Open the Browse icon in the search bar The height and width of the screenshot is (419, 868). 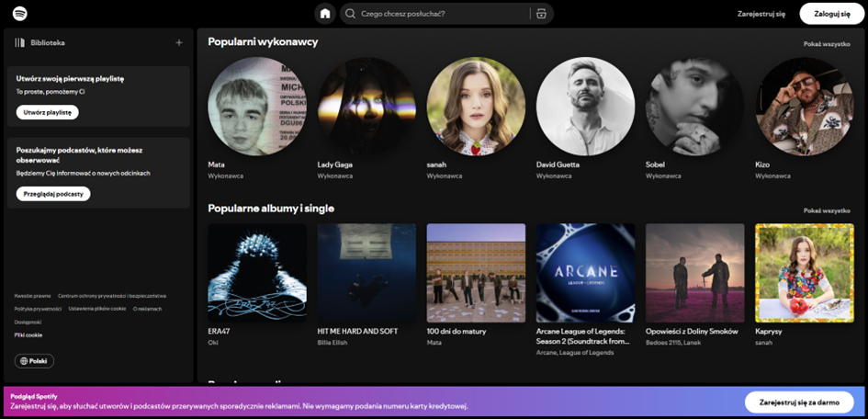(541, 14)
